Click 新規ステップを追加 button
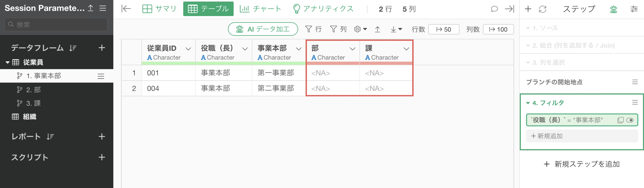This screenshot has width=644, height=188. [581, 164]
